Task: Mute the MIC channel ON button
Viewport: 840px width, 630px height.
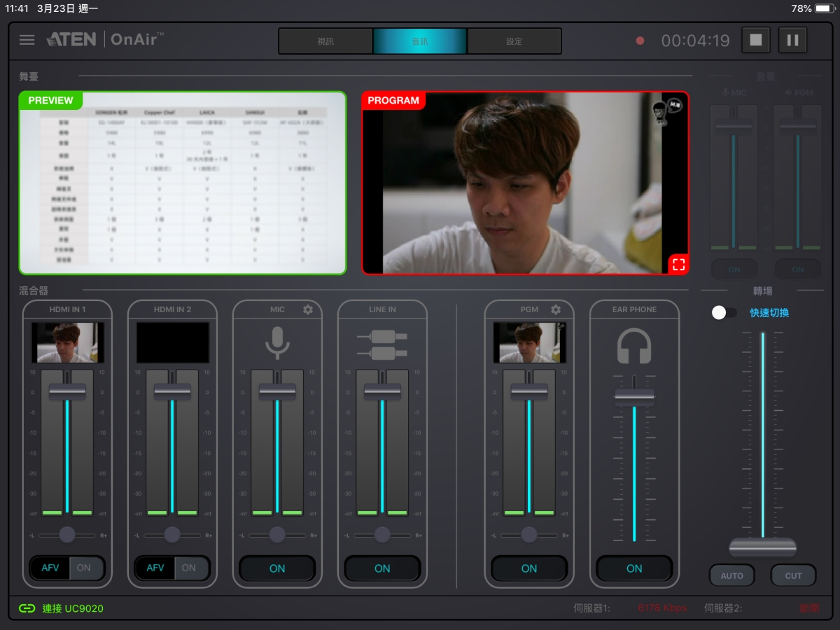Action: 277,568
